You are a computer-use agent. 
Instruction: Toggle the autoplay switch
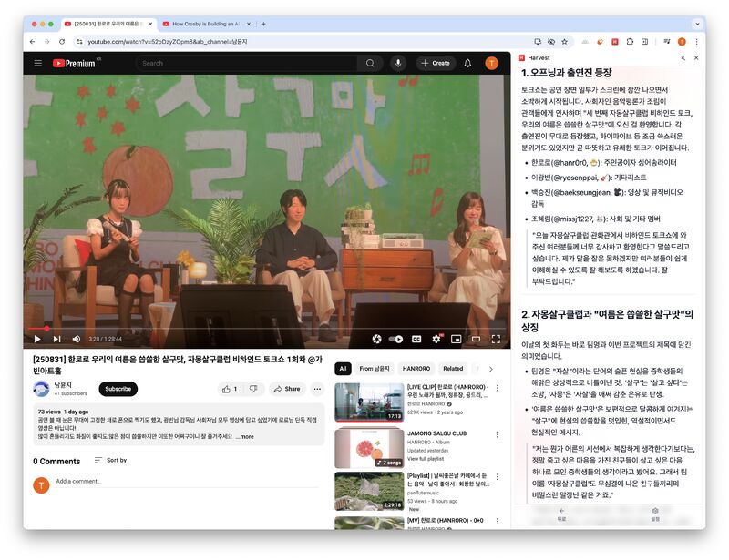395,339
